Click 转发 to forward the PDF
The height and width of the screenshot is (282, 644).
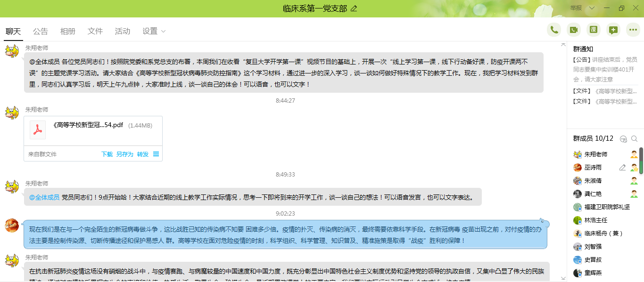[143, 154]
